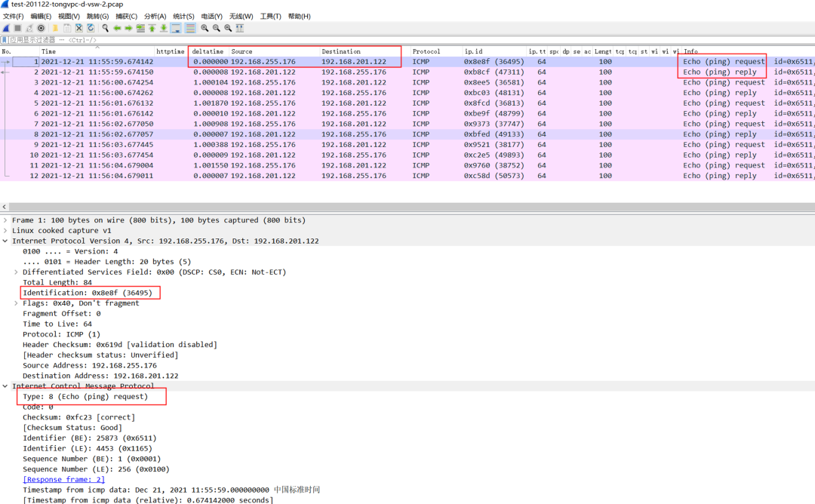Sort by the ip.id column header
815x504 pixels.
(494, 51)
